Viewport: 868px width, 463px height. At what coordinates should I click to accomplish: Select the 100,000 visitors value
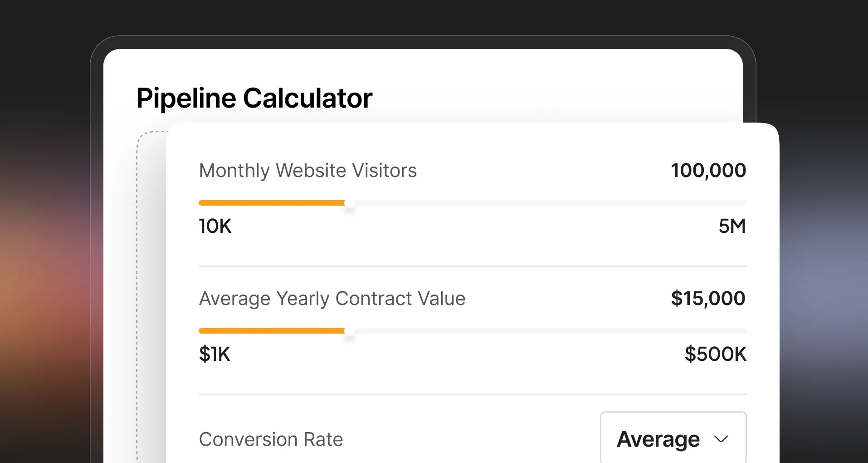click(x=708, y=171)
